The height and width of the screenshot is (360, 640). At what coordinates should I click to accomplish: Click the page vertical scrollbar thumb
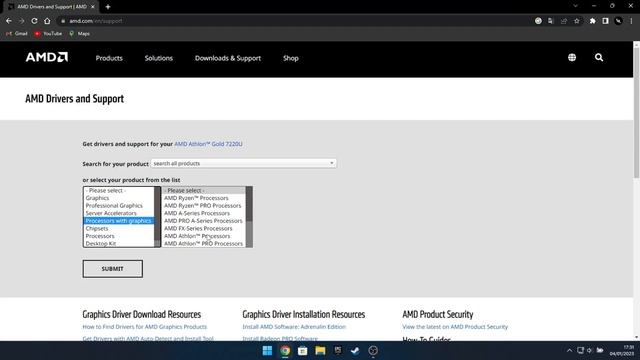pyautogui.click(x=636, y=112)
